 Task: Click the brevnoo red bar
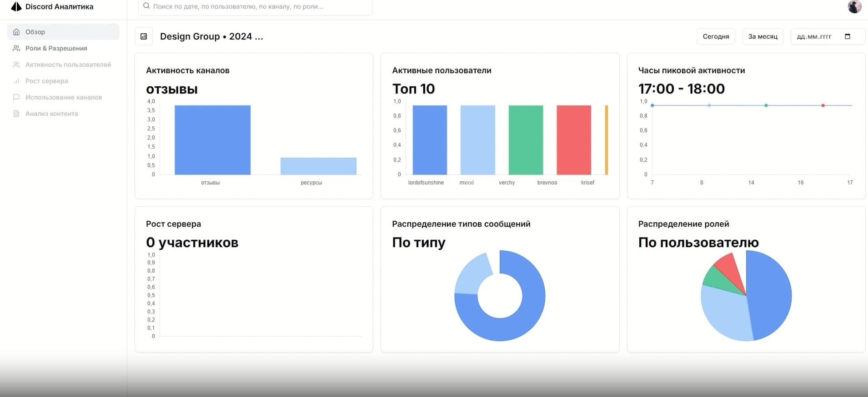point(574,140)
